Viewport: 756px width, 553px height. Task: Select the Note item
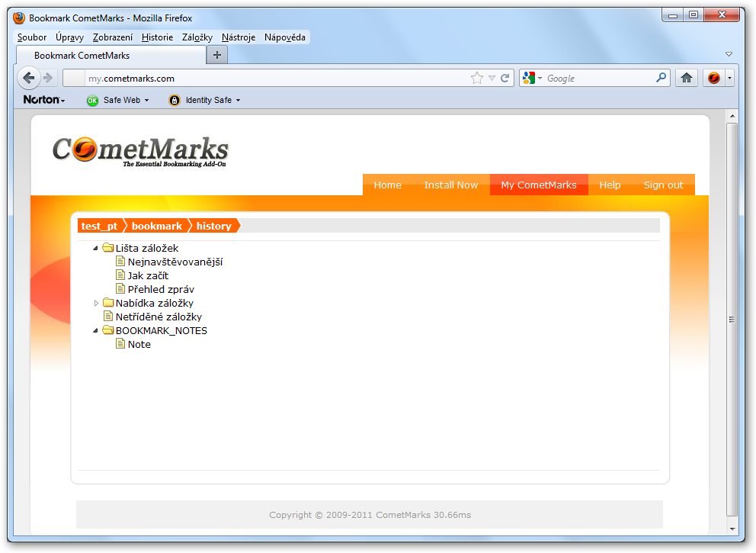pyautogui.click(x=139, y=345)
